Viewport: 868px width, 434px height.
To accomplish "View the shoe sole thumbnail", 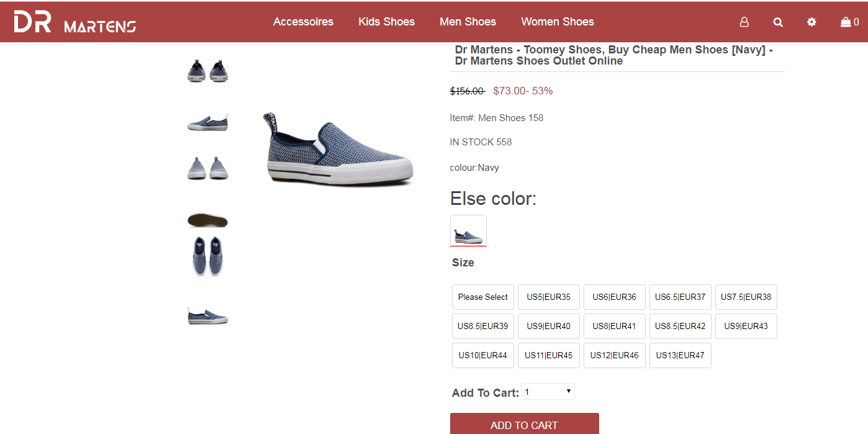I will pos(207,220).
